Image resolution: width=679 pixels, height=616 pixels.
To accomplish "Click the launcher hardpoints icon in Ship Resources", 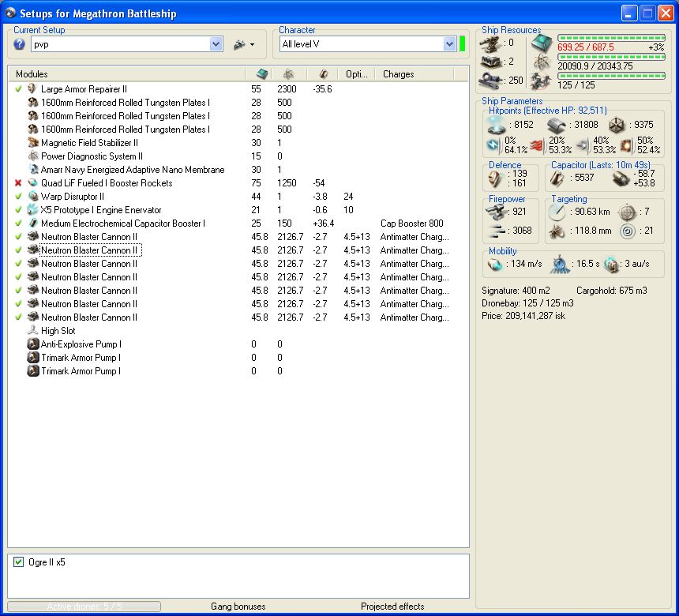I will 490,62.
